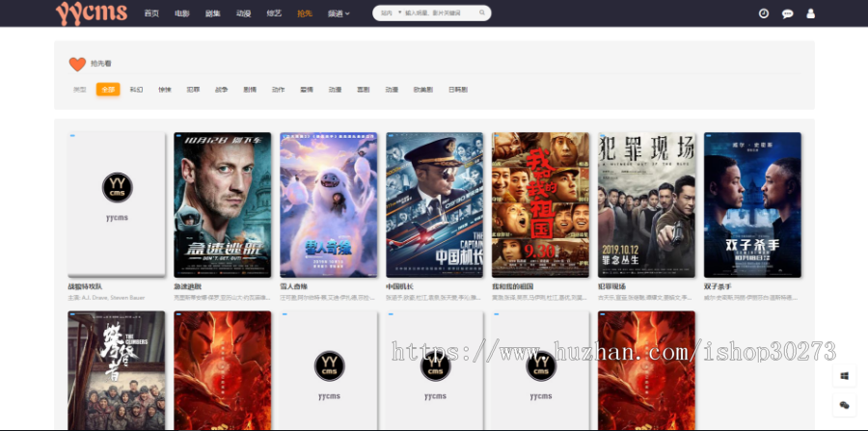
Task: Filter by 剧情 genre
Action: click(250, 89)
